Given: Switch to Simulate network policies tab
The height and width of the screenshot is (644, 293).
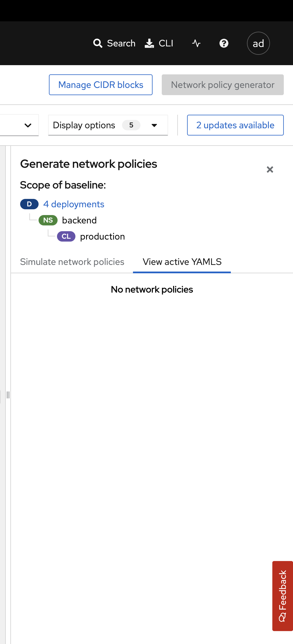Looking at the screenshot, I should (x=72, y=262).
